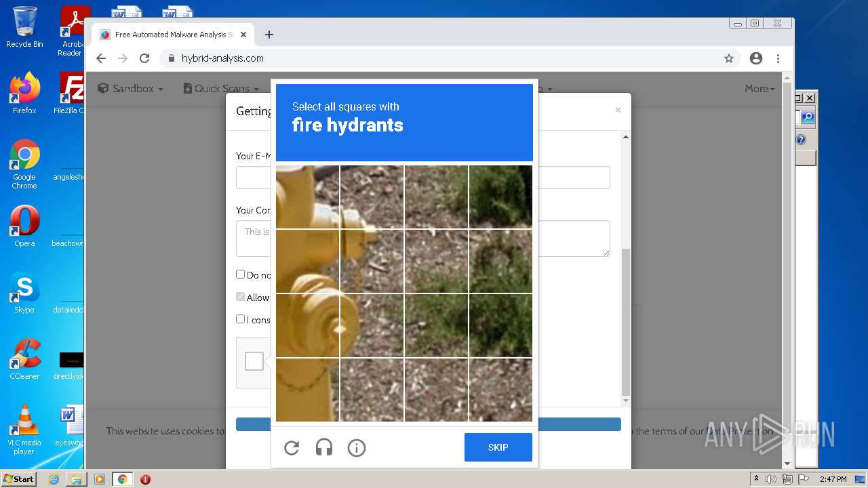Open Chrome three-dot menu

[778, 58]
